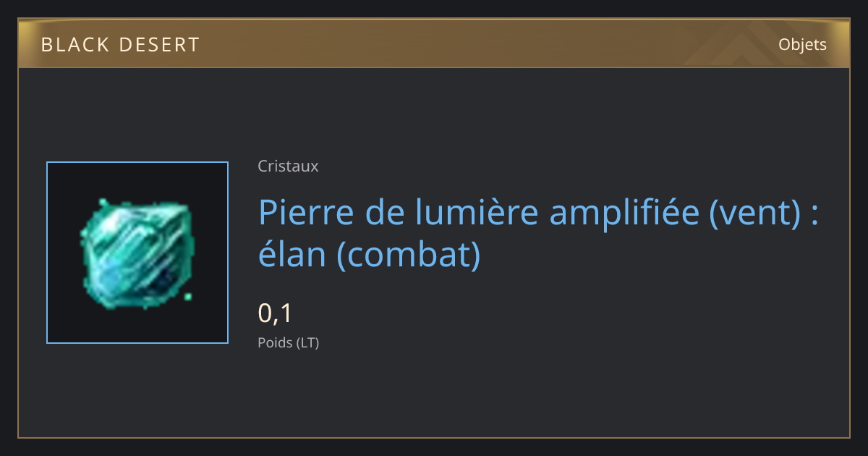Screen dimensions: 868x456
Task: Open the Objets section link
Action: coord(802,45)
